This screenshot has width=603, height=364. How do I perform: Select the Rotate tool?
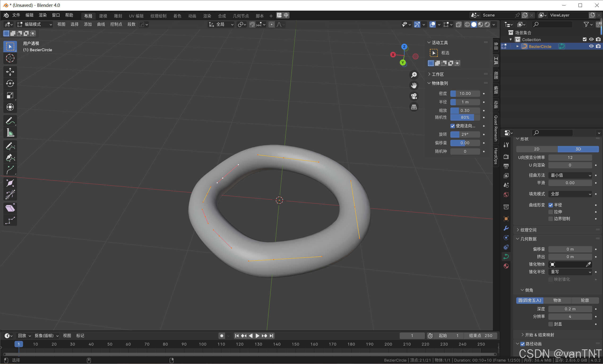coord(10,83)
